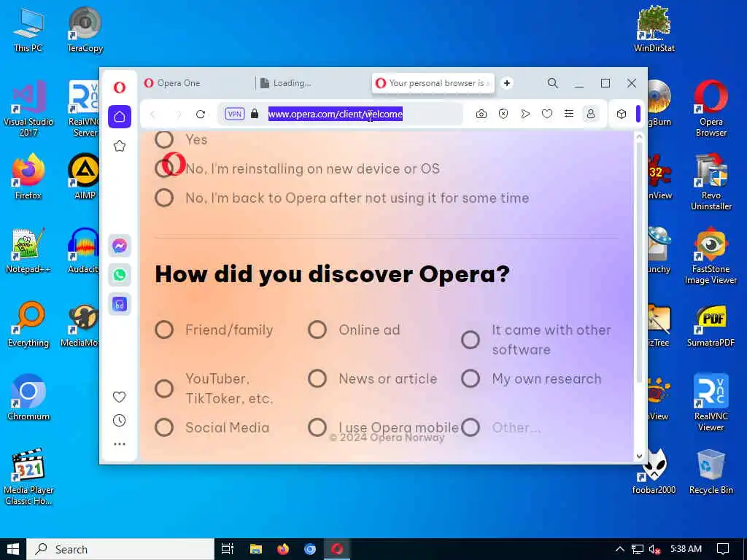Go forward to next page
The height and width of the screenshot is (560, 747).
tap(179, 114)
